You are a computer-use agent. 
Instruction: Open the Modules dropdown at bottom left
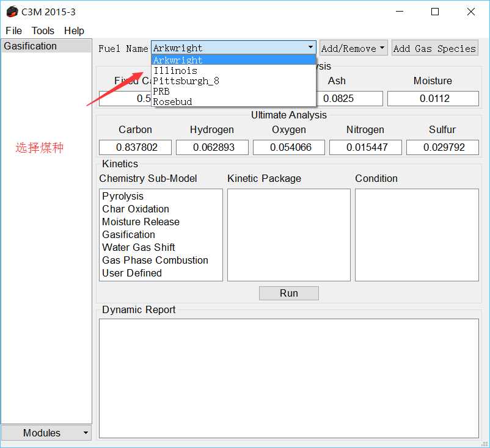point(46,433)
